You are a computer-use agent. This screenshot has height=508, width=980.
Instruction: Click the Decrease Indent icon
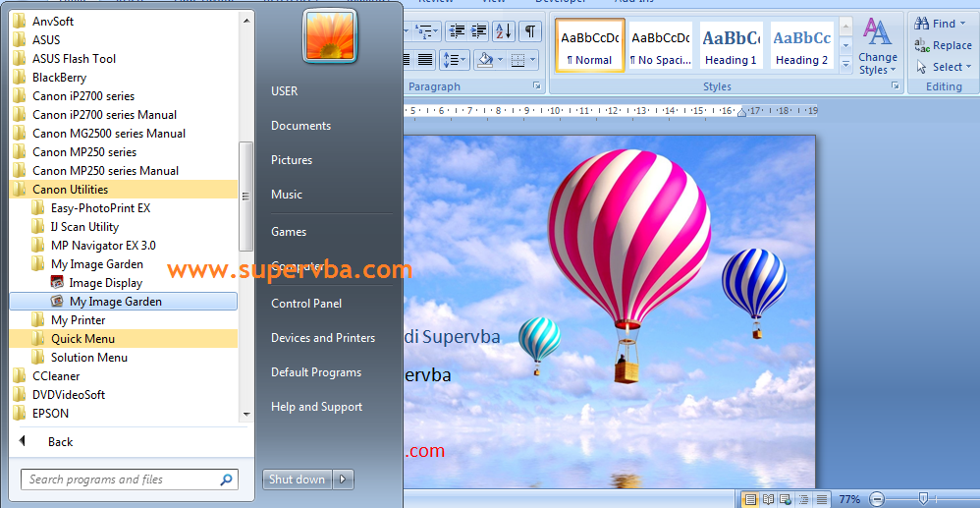pyautogui.click(x=458, y=30)
